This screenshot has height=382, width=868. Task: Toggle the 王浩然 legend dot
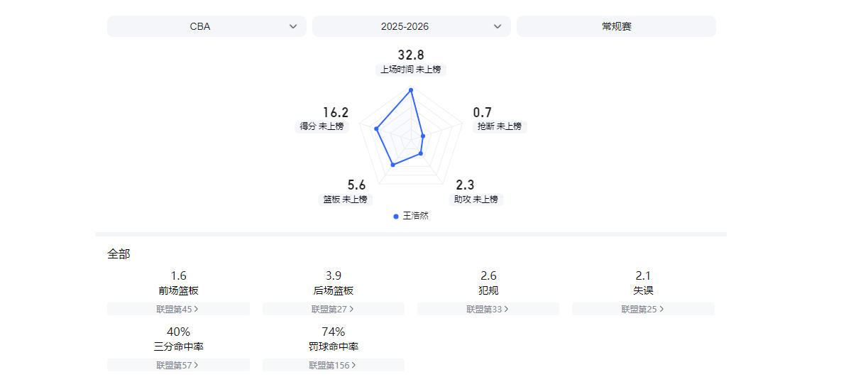pos(396,216)
